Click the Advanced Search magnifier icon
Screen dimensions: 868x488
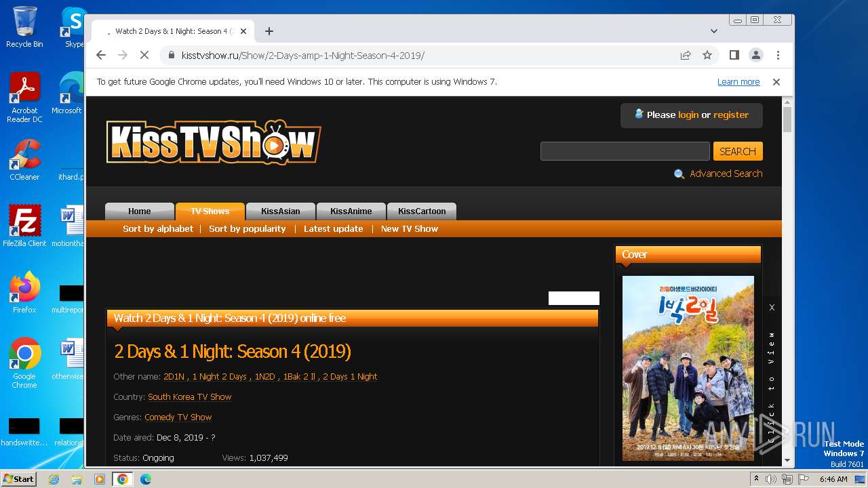(x=679, y=174)
